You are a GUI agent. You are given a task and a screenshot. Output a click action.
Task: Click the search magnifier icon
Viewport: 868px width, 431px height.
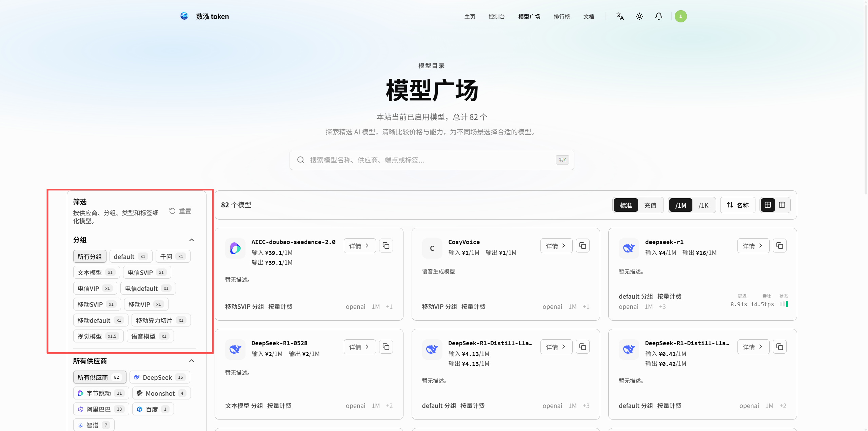[300, 160]
